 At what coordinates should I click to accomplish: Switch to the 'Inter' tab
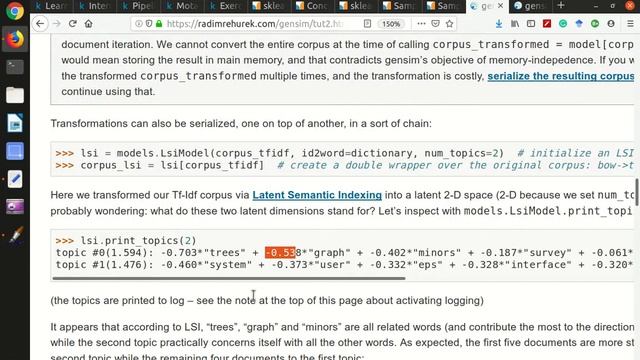(95, 6)
